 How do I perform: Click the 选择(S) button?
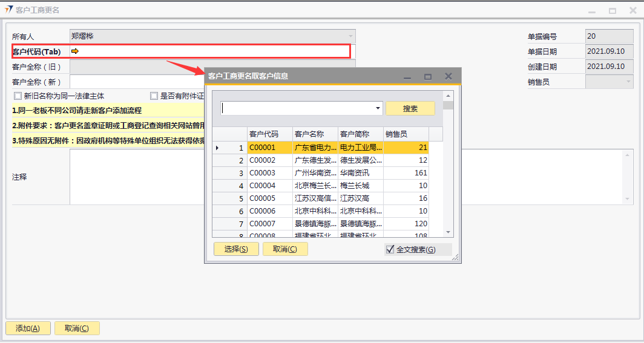[236, 249]
